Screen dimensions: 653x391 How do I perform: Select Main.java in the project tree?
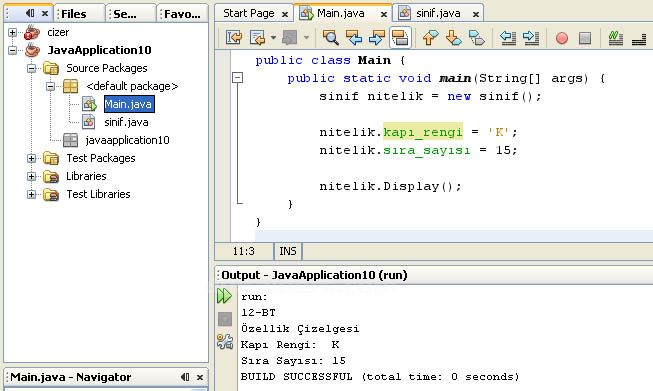point(129,104)
